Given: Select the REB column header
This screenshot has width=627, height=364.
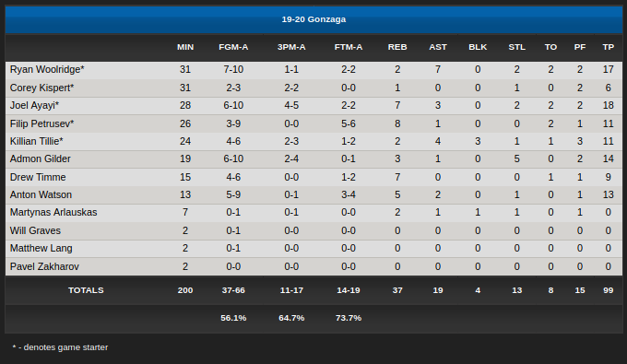Looking at the screenshot, I should (x=397, y=47).
